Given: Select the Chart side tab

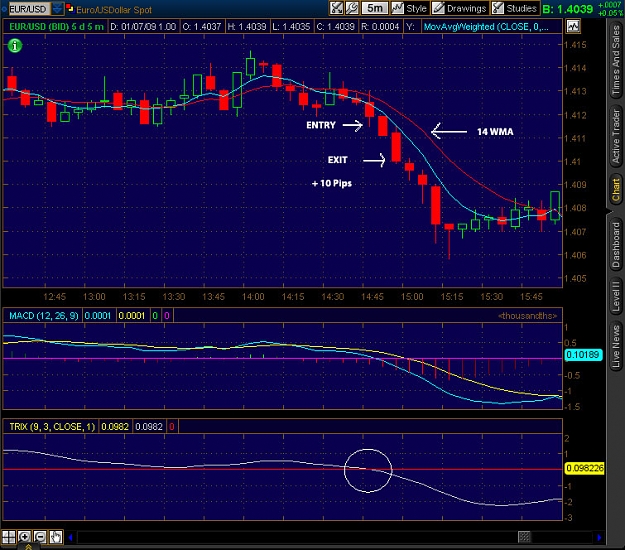Looking at the screenshot, I should click(x=616, y=190).
